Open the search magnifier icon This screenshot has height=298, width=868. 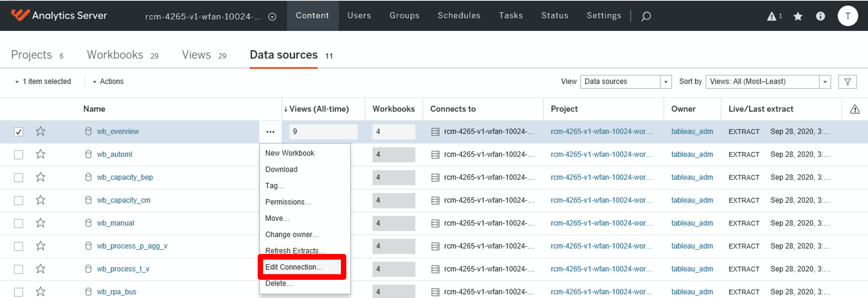click(x=646, y=16)
